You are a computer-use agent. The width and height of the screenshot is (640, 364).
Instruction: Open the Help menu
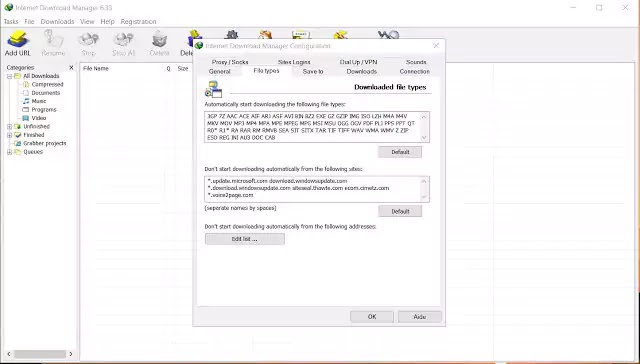click(107, 21)
